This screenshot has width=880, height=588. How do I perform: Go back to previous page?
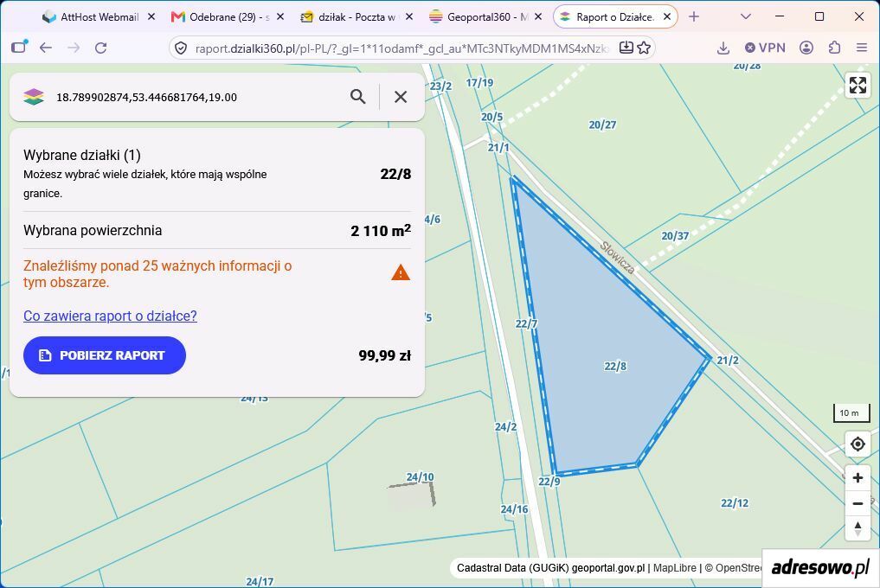click(x=46, y=48)
